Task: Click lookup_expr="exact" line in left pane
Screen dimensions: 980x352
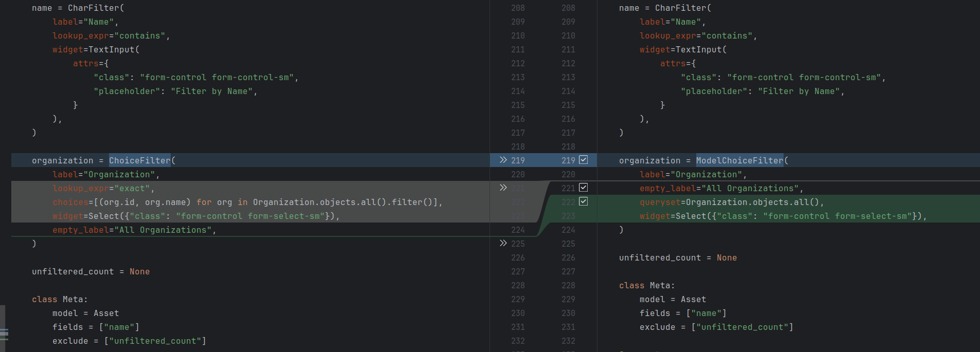Action: coord(103,189)
